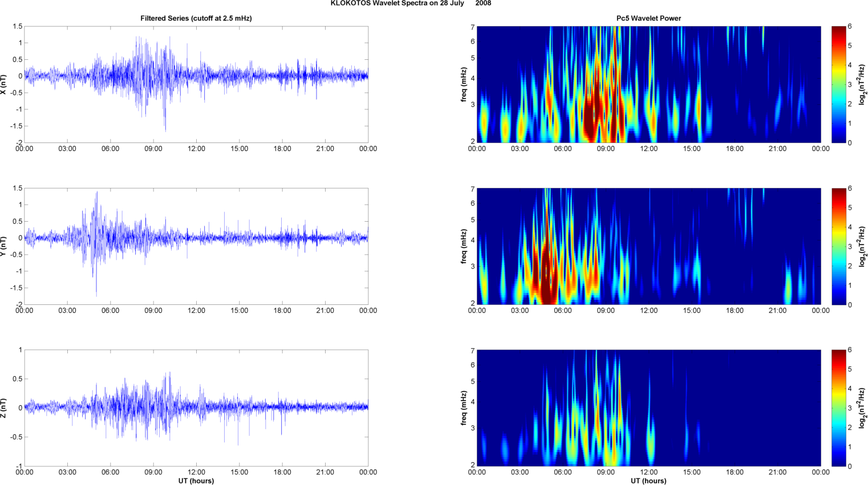Select 'freq (mHz)' label of middle spectrogram
This screenshot has width=868, height=485.
pyautogui.click(x=464, y=246)
